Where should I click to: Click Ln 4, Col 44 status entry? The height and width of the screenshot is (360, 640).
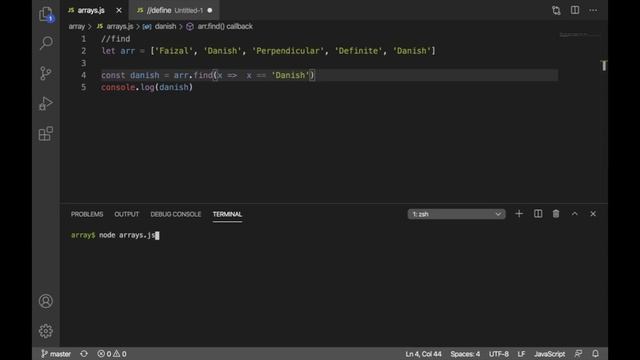click(423, 354)
